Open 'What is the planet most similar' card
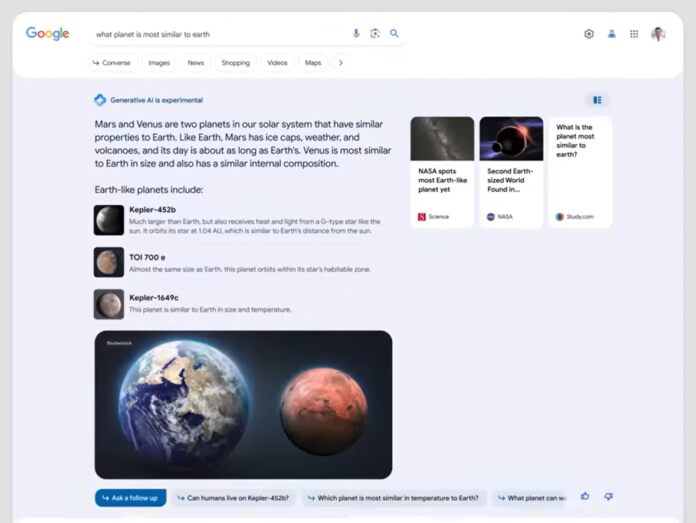696x523 pixels. point(581,172)
